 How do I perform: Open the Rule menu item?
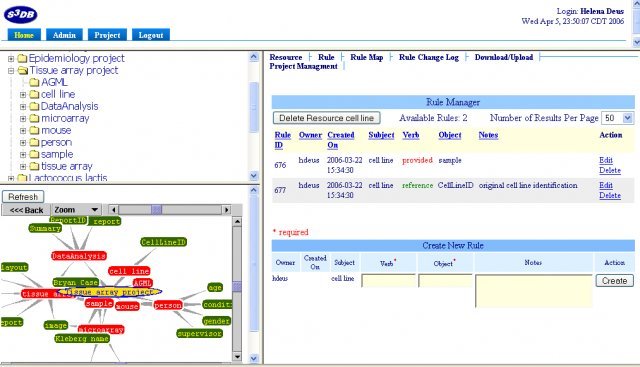(326, 57)
